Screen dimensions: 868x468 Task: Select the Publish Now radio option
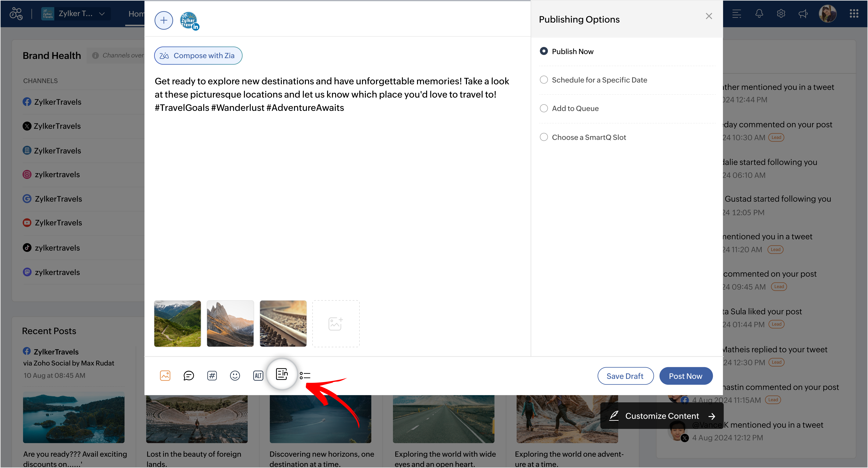point(544,51)
